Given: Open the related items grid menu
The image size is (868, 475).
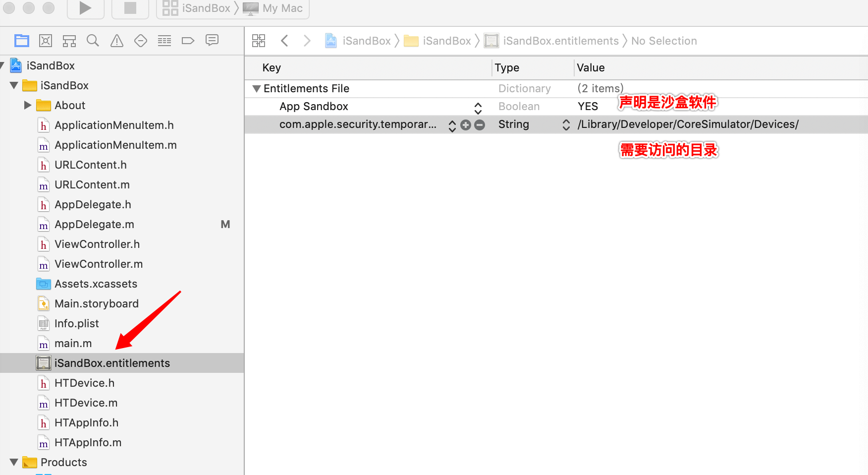Looking at the screenshot, I should [x=259, y=41].
